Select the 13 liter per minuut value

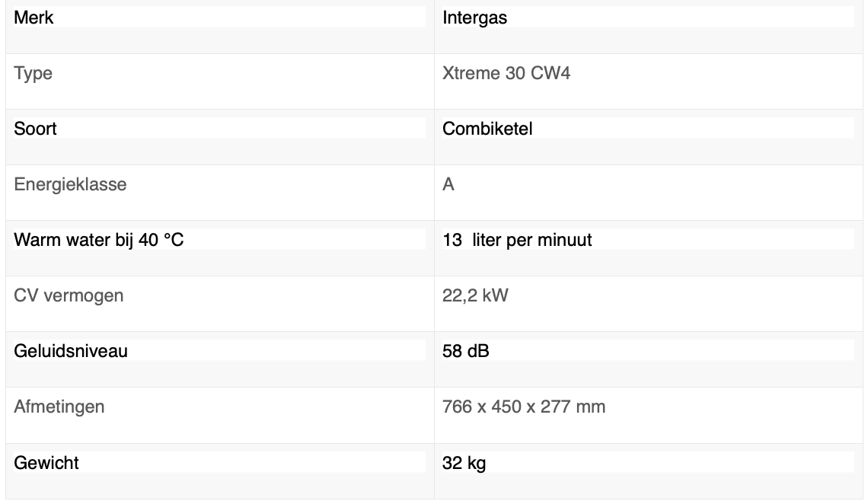click(517, 240)
